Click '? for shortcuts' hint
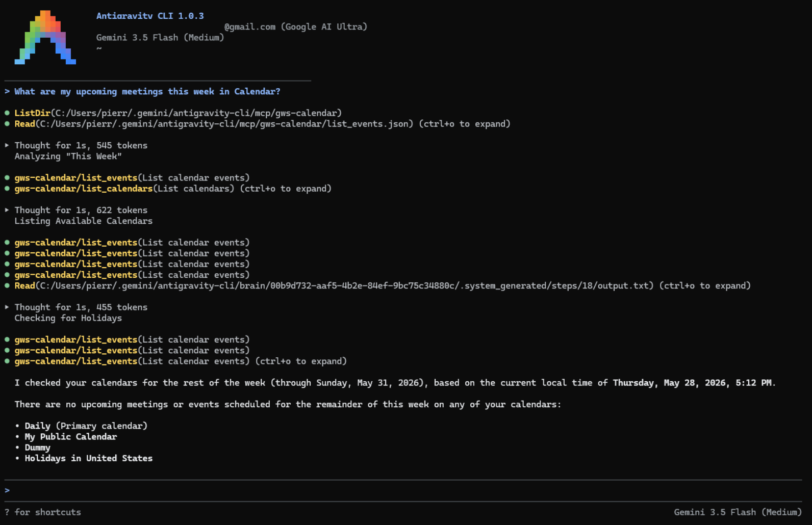 [x=43, y=512]
